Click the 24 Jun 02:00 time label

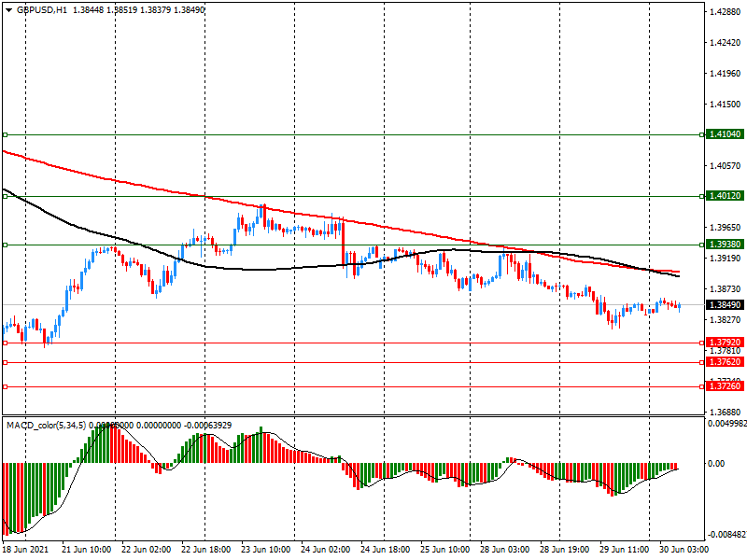pyautogui.click(x=325, y=549)
